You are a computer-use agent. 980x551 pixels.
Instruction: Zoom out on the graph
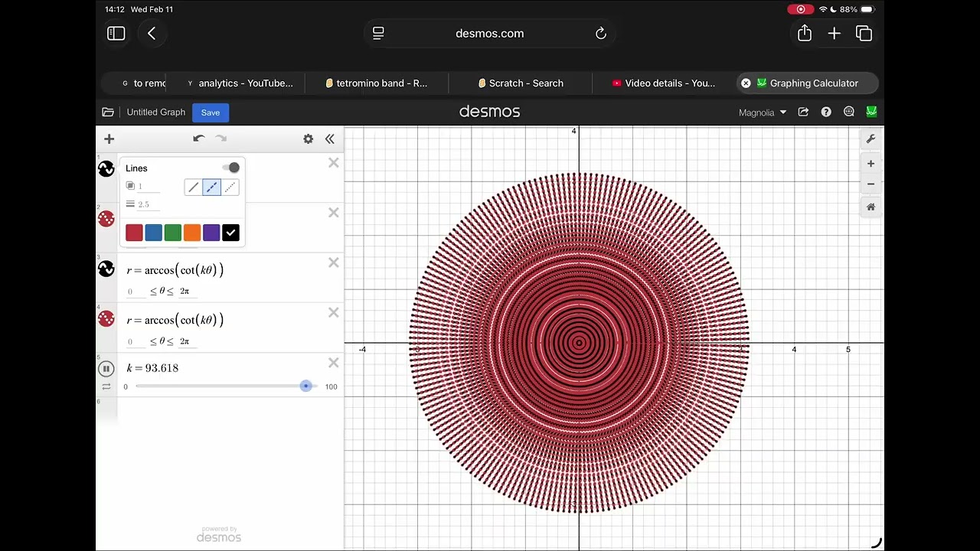(x=871, y=184)
